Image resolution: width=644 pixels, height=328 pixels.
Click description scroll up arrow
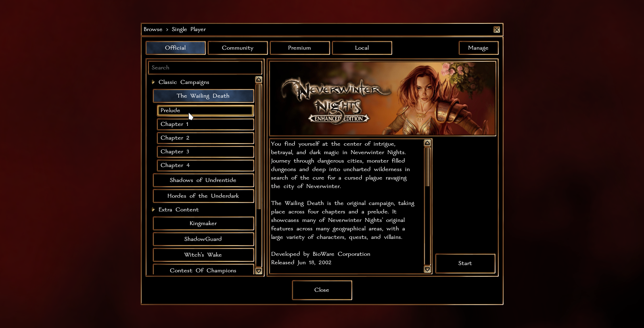tap(427, 143)
